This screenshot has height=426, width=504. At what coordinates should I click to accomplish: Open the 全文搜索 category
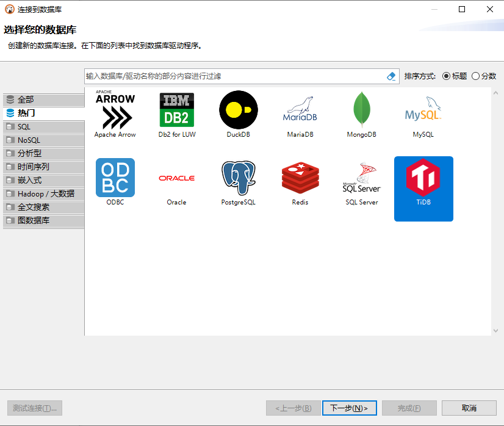point(44,207)
